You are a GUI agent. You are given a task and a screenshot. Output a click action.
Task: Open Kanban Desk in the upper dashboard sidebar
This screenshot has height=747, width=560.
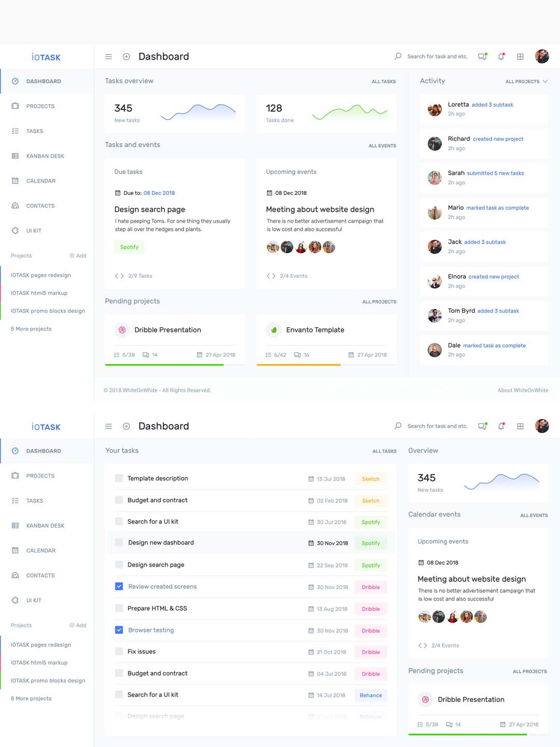pyautogui.click(x=45, y=156)
